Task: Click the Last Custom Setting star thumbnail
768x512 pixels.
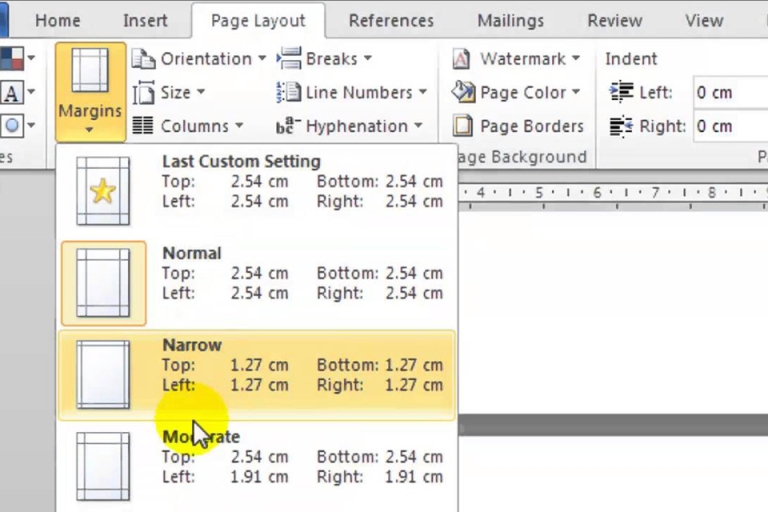Action: (103, 191)
